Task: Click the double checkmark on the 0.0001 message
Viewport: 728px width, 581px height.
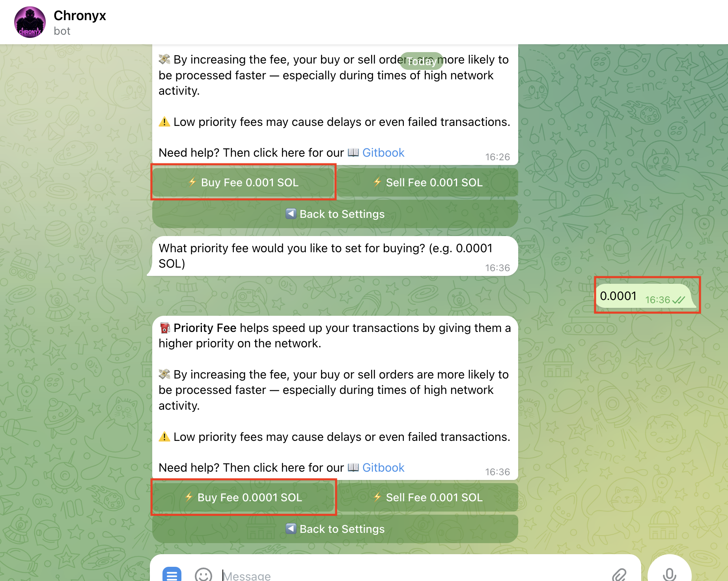Action: pyautogui.click(x=678, y=300)
